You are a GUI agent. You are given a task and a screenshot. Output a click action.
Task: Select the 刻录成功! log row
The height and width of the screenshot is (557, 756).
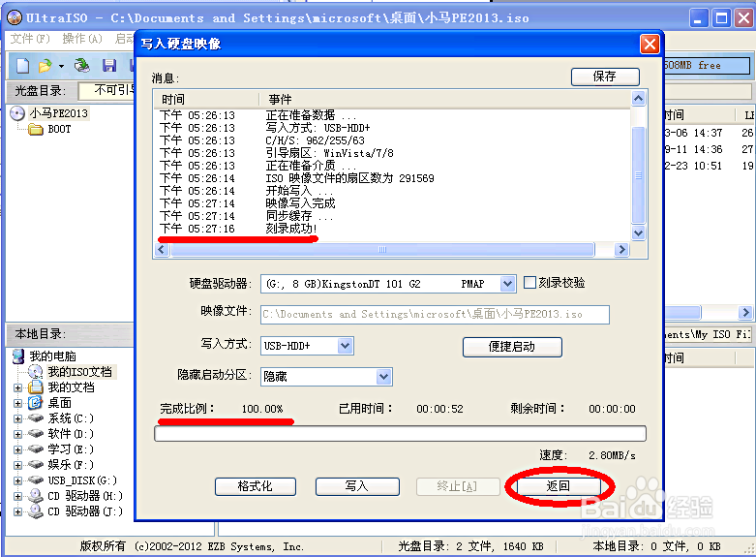click(392, 229)
